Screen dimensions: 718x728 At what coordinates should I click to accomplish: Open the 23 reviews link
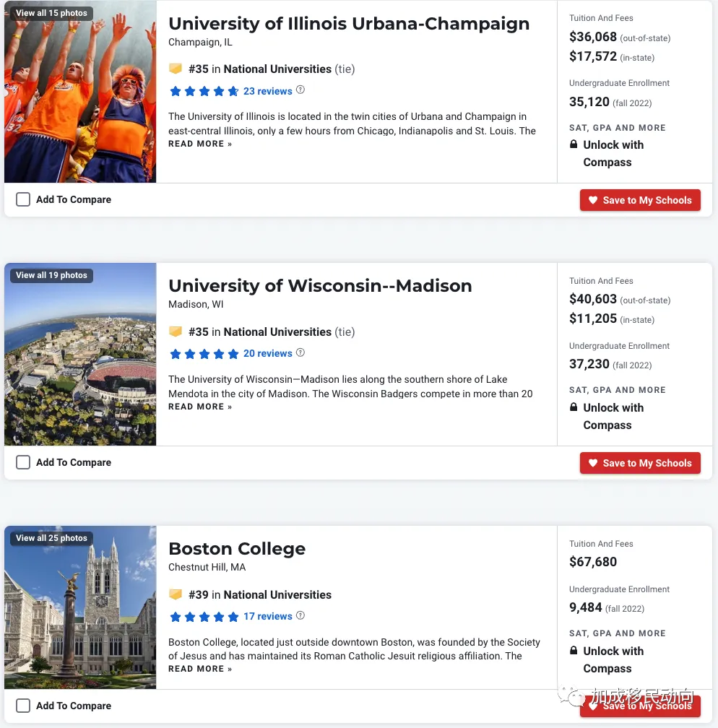(267, 91)
